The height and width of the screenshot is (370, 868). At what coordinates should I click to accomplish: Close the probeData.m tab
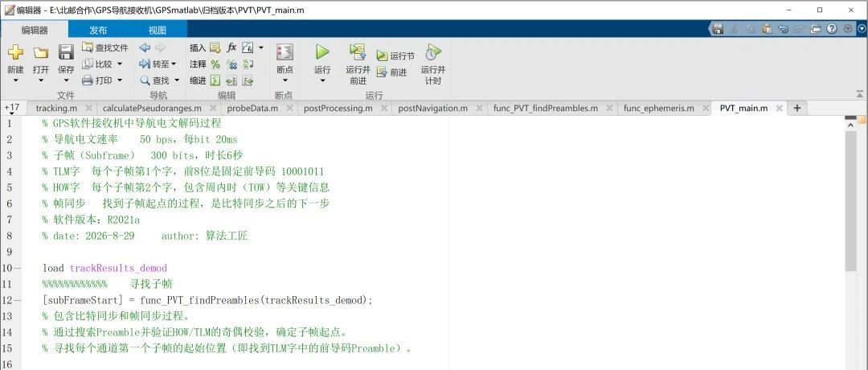[289, 108]
